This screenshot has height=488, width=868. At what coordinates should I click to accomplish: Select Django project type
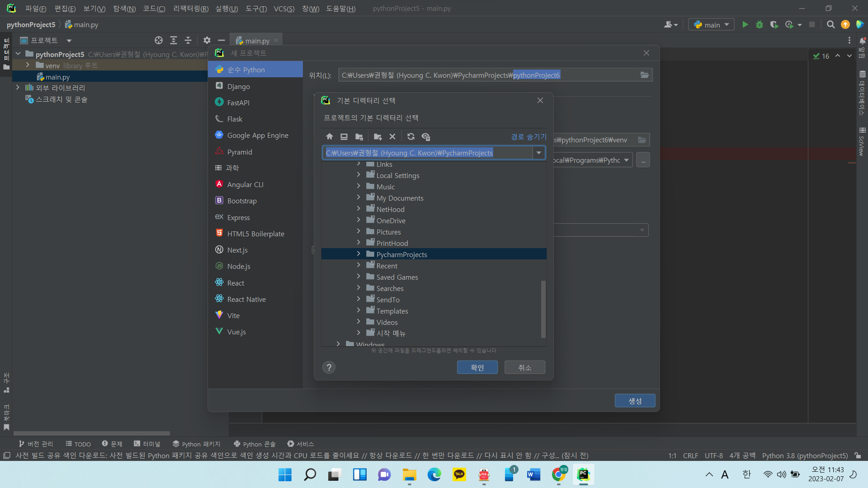pyautogui.click(x=255, y=86)
